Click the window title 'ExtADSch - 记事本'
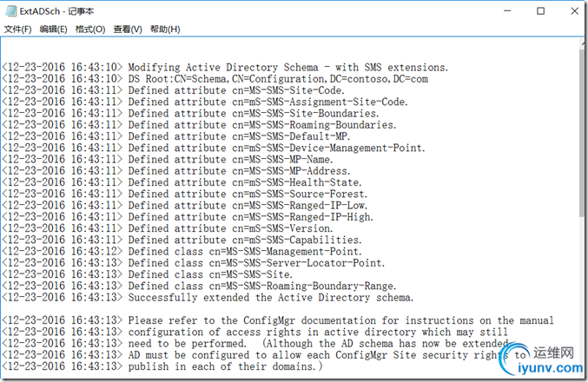 coord(56,11)
